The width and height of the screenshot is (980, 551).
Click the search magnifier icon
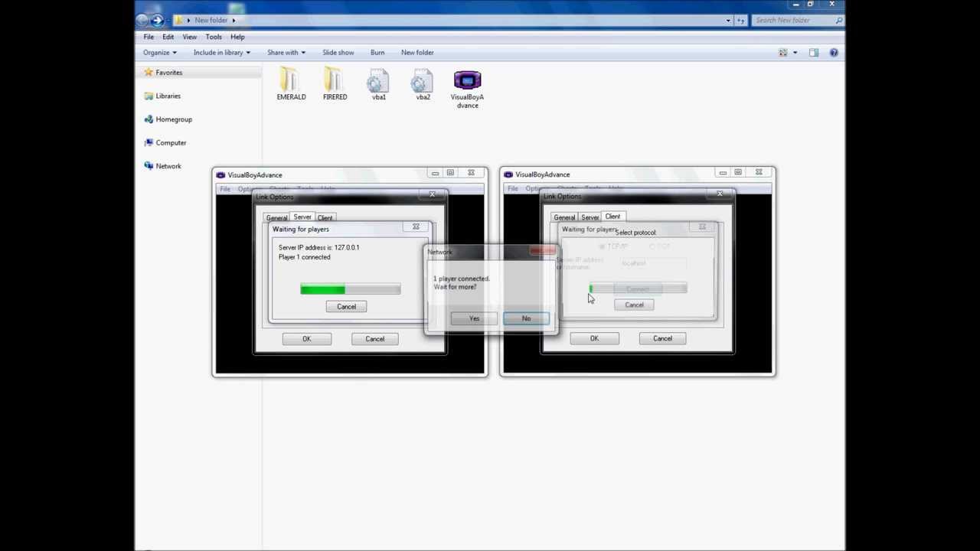click(839, 20)
